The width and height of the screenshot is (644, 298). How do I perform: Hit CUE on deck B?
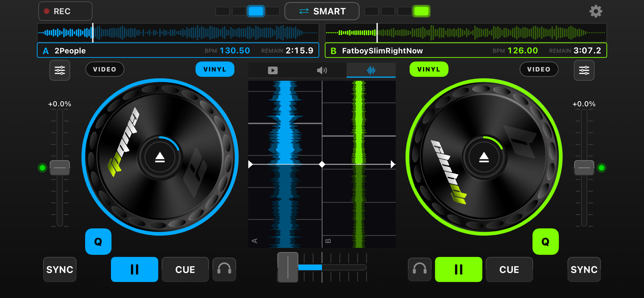pyautogui.click(x=509, y=269)
